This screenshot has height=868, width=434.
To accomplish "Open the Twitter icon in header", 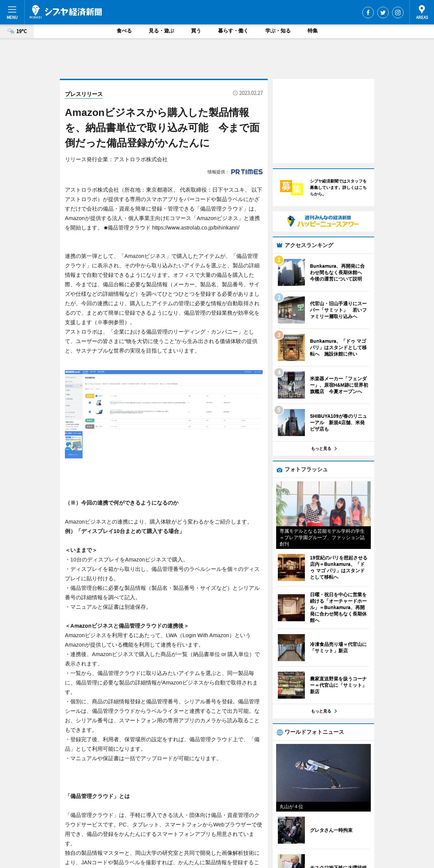I will [x=383, y=13].
